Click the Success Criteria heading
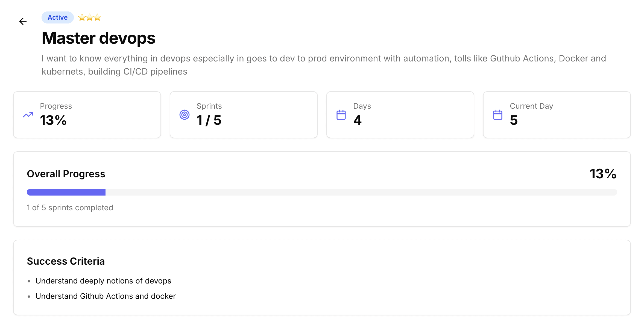 pos(66,261)
